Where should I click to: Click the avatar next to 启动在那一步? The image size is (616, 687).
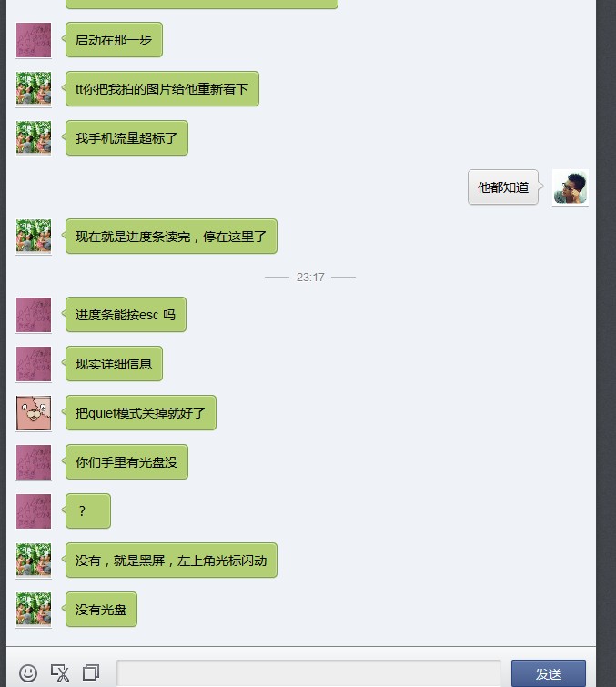coord(34,40)
